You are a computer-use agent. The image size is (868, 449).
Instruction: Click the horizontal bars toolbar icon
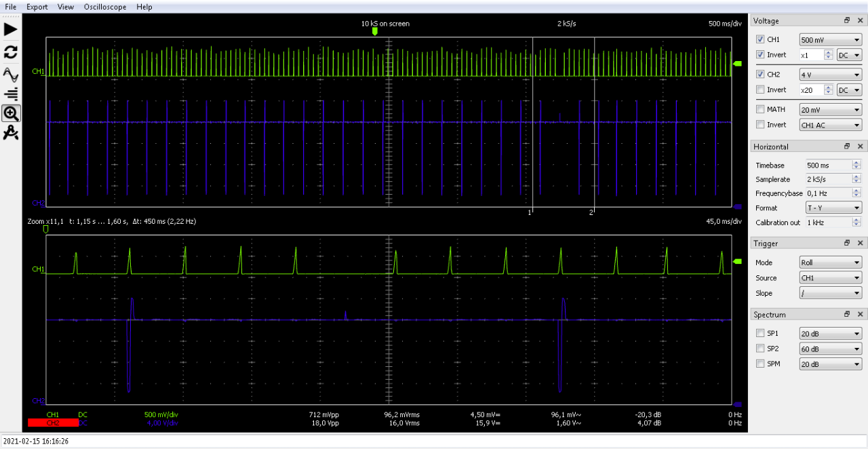11,94
